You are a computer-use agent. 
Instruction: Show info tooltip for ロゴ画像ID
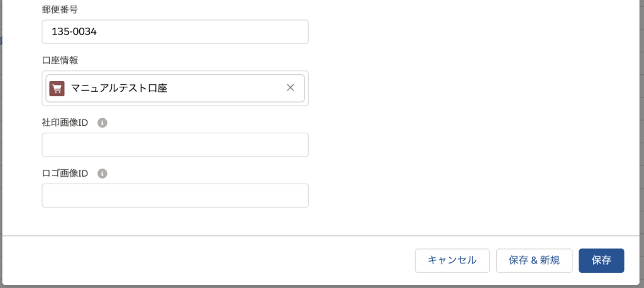(x=103, y=174)
